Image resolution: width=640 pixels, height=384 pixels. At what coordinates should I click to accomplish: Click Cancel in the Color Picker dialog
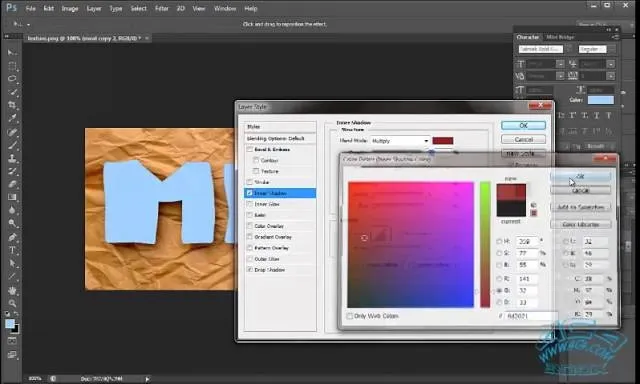(x=580, y=191)
